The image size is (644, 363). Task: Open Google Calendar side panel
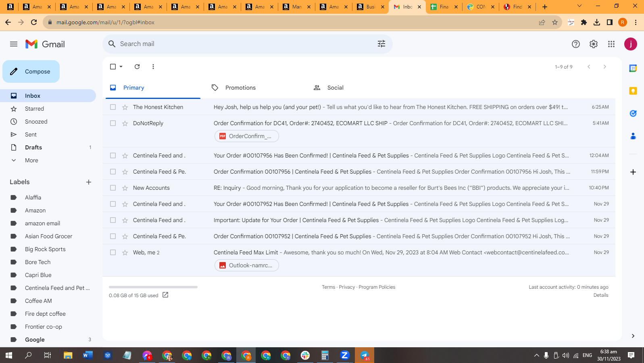pos(633,68)
